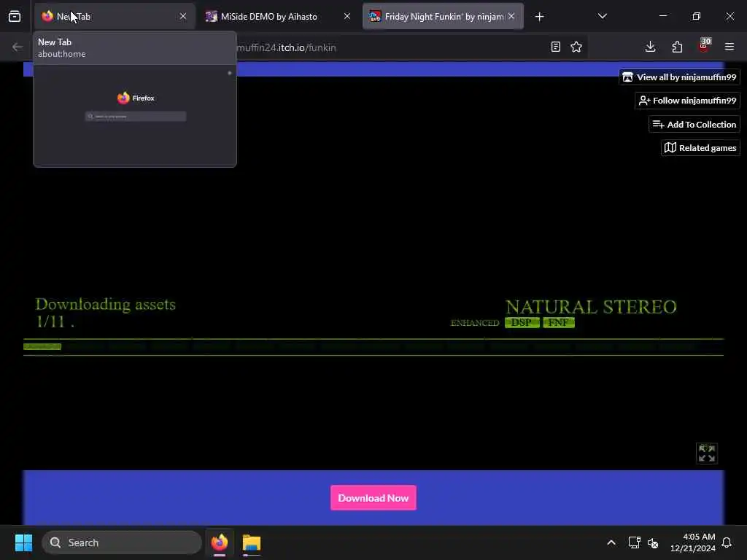This screenshot has width=747, height=560.
Task: Open a new browser tab with plus
Action: pyautogui.click(x=539, y=17)
